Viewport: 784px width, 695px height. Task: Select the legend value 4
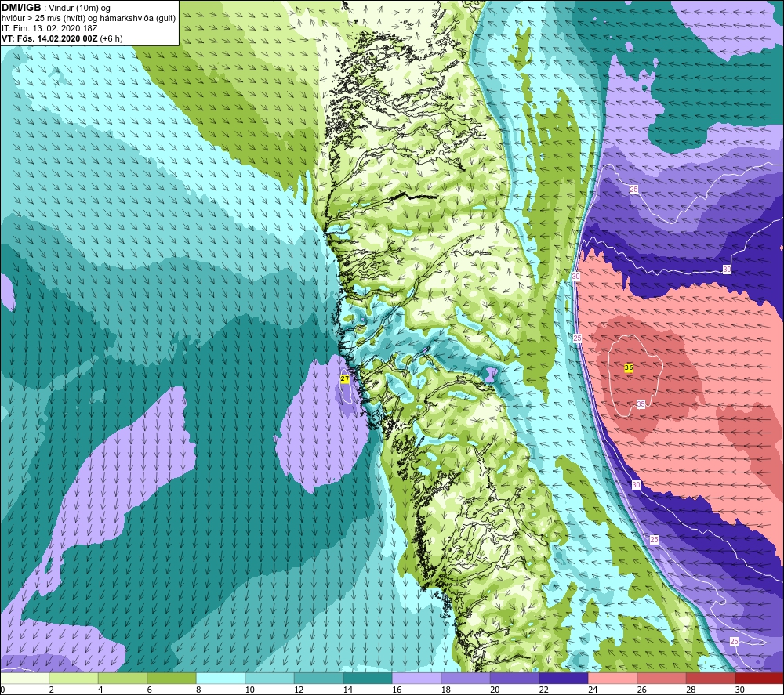coord(100,690)
